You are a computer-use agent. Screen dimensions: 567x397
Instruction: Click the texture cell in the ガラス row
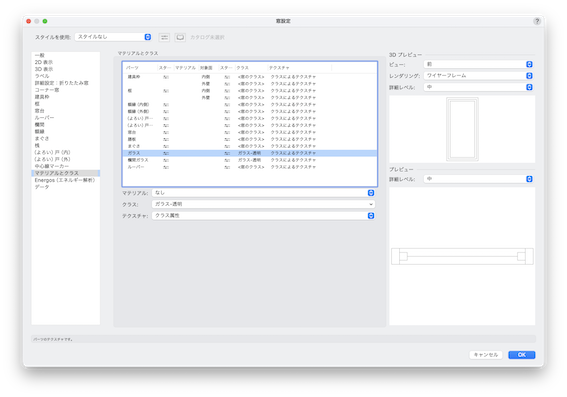click(x=293, y=153)
